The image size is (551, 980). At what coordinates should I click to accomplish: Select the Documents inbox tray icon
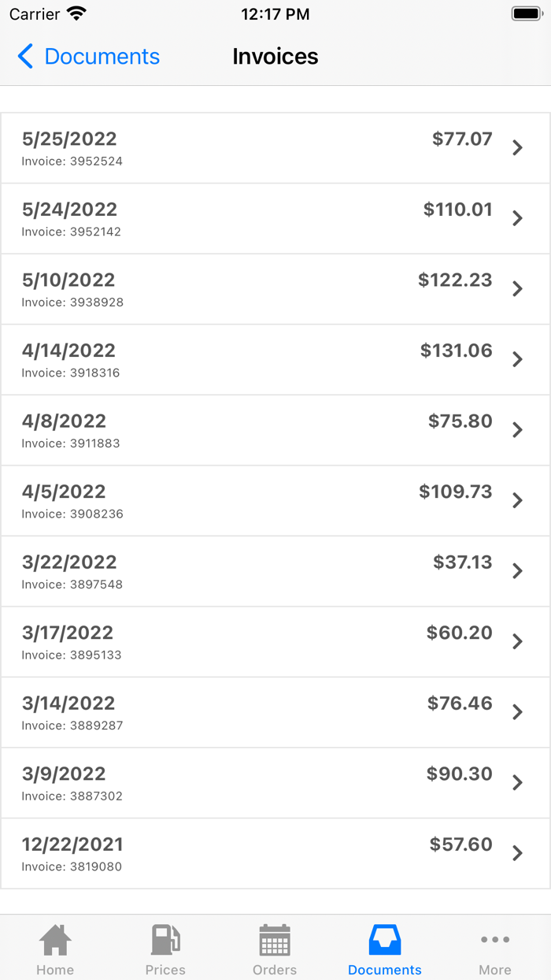pos(385,939)
